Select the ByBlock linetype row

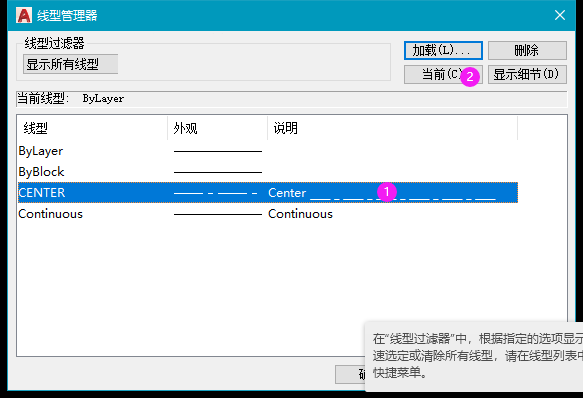point(268,172)
